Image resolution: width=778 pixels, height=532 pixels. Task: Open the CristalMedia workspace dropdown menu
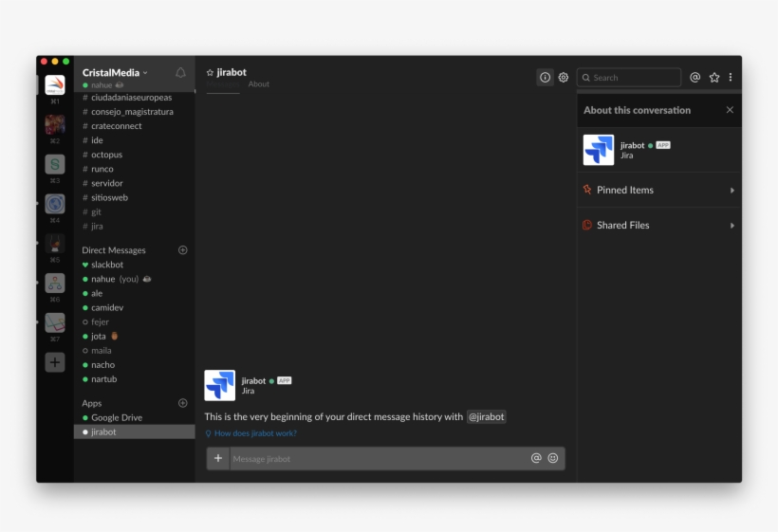coord(115,73)
